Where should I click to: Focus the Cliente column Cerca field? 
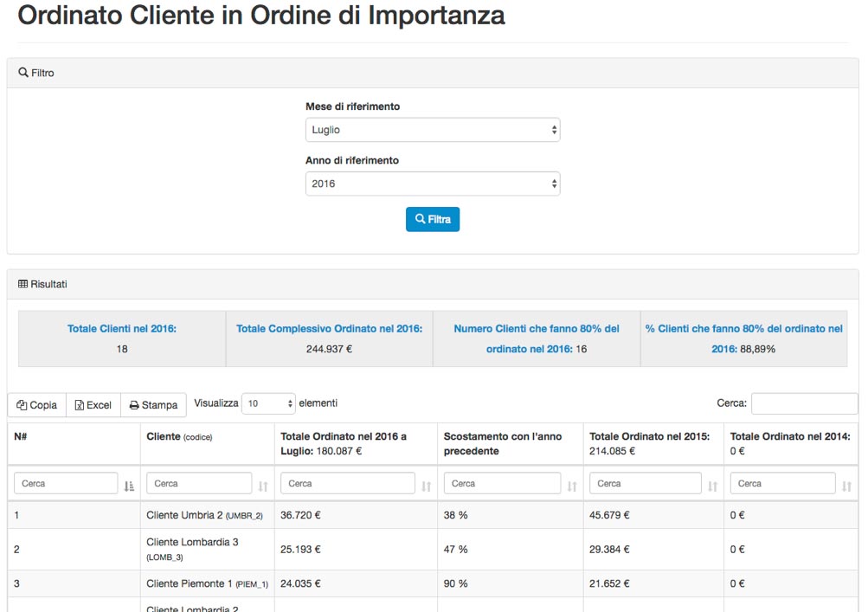coord(199,483)
